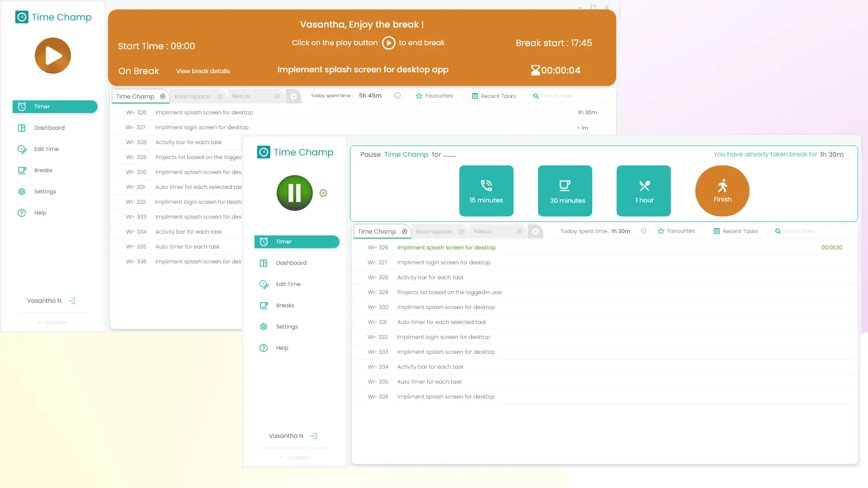Click the Dashboard icon in the back window sidebar
Screen dimensions: 868x488
point(22,128)
